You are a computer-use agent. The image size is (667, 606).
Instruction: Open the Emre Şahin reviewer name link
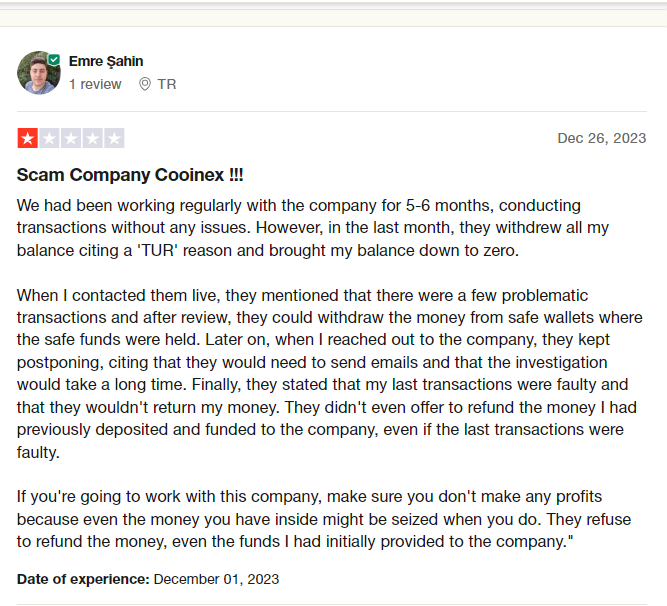[x=106, y=61]
